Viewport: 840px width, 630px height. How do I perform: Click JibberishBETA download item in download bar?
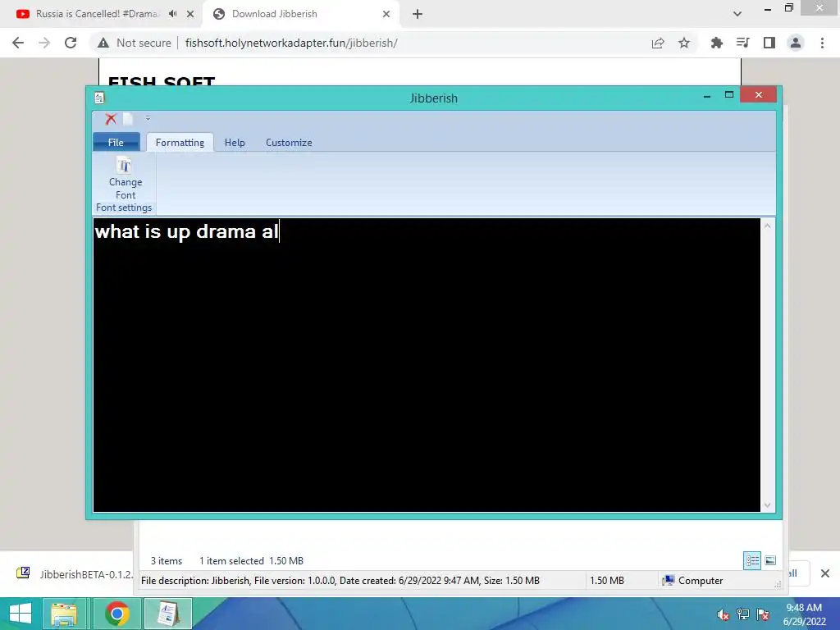pyautogui.click(x=74, y=573)
